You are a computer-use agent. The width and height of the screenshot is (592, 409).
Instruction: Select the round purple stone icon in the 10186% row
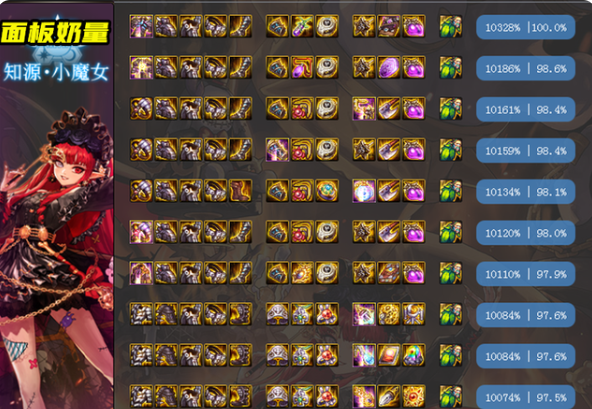coord(389,68)
